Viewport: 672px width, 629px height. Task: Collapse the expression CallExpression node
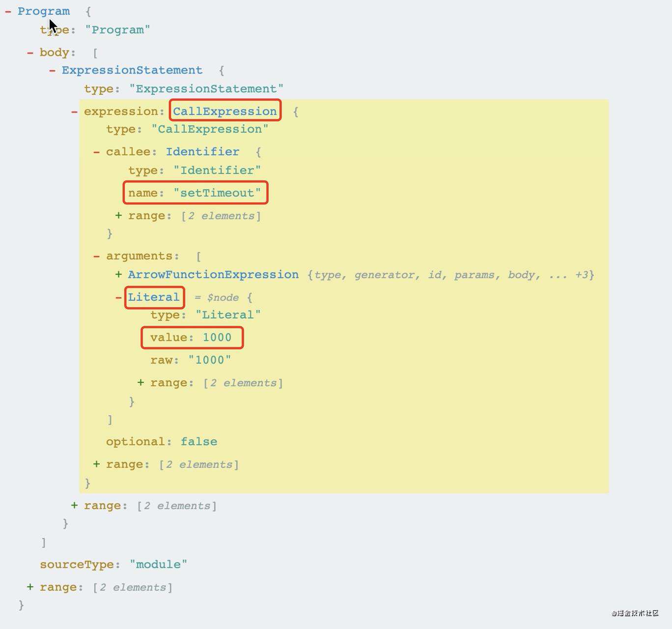coord(74,112)
